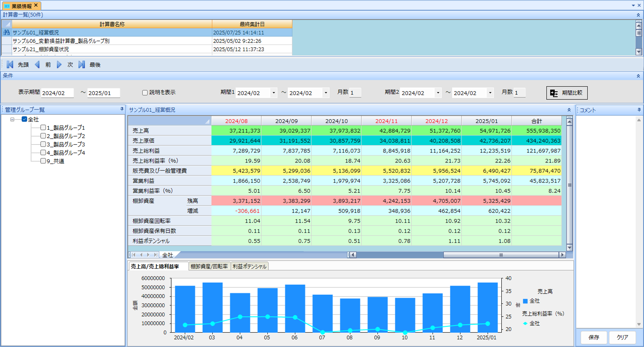Screen dimensions: 644x347
Task: Pin the コメント panel
Action: pyautogui.click(x=639, y=110)
